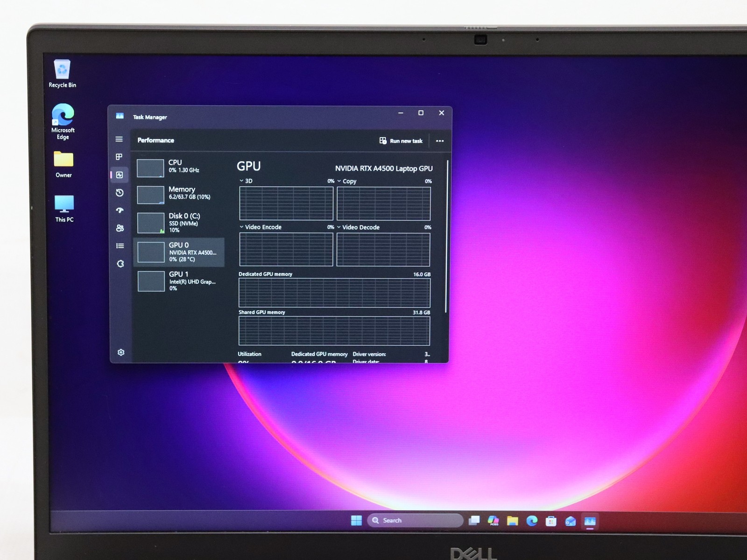Click the Task Manager taskbar icon
The width and height of the screenshot is (747, 560).
[x=590, y=521]
